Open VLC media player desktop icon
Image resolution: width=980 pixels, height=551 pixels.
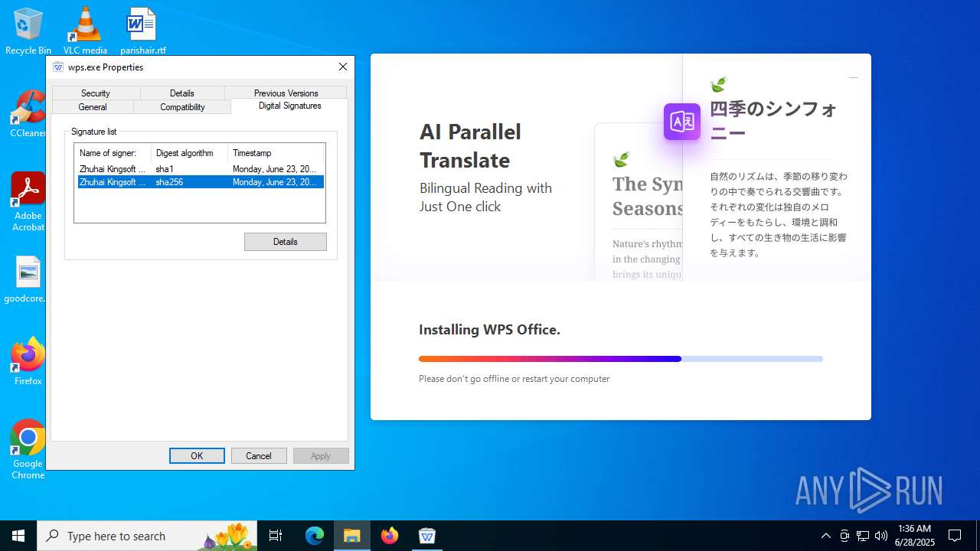[85, 31]
